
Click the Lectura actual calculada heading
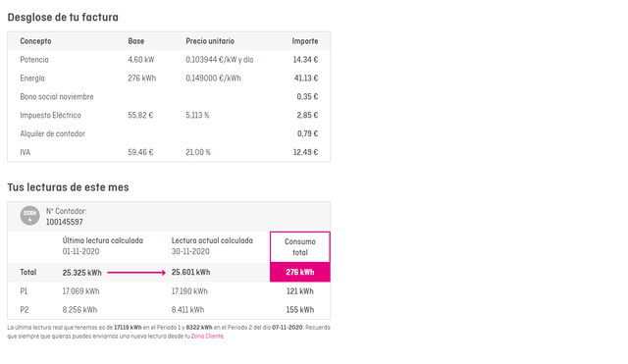(x=212, y=240)
